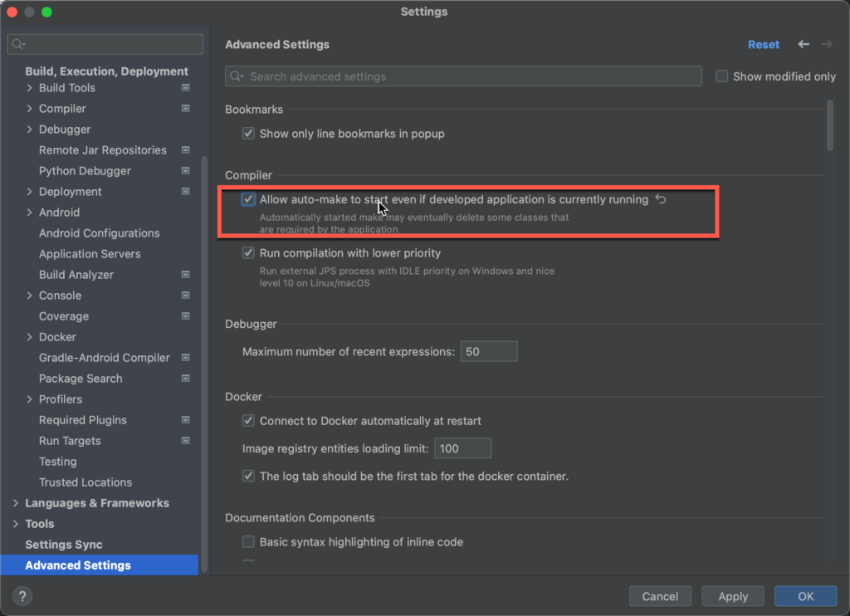The height and width of the screenshot is (616, 850).
Task: Expand the Build Tools node
Action: (x=29, y=88)
